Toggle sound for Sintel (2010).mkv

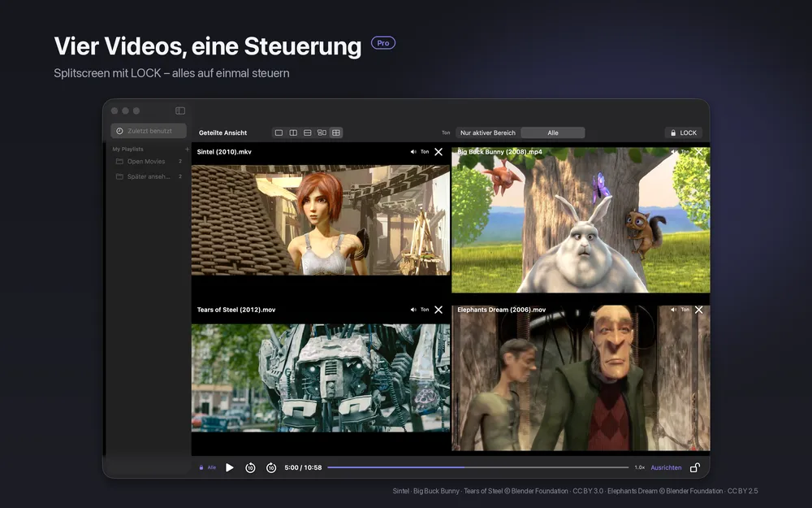(x=420, y=152)
